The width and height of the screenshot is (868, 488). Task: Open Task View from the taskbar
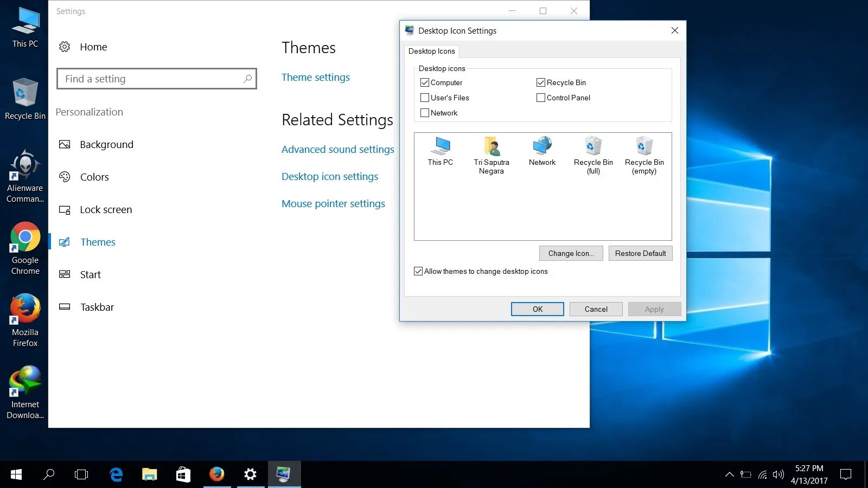(x=81, y=474)
